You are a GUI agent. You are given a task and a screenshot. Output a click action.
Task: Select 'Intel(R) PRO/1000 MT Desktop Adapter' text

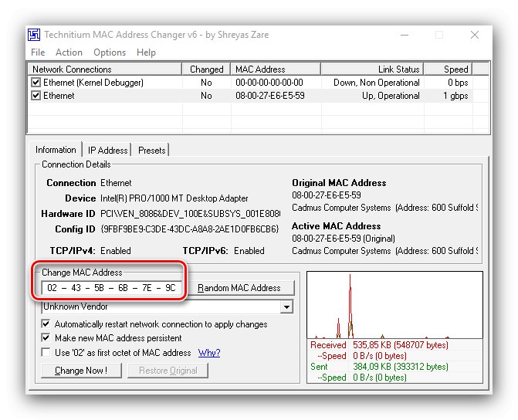[174, 198]
